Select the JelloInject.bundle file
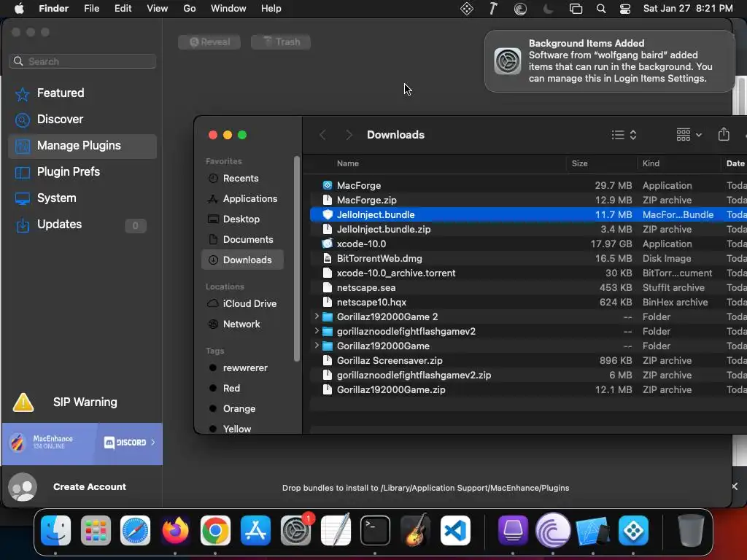The height and width of the screenshot is (560, 747). pyautogui.click(x=528, y=215)
